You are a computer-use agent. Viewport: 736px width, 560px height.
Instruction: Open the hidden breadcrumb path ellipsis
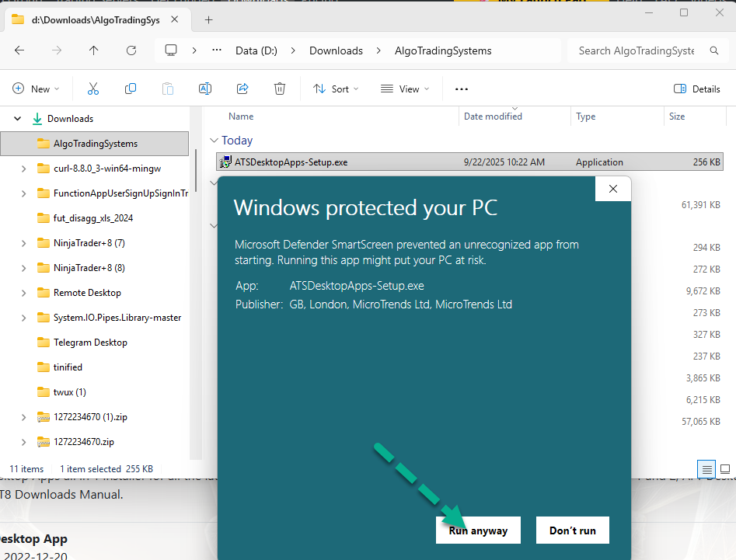click(216, 50)
